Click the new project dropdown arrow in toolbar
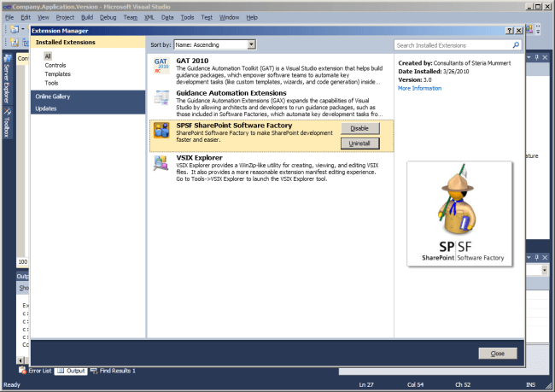Viewport: 555px width, 392px height. [23, 29]
